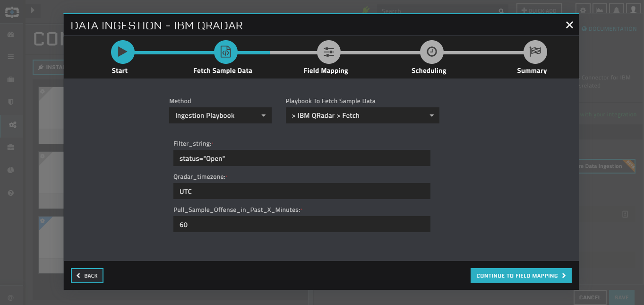Open the Scheduling clock step

pyautogui.click(x=431, y=52)
